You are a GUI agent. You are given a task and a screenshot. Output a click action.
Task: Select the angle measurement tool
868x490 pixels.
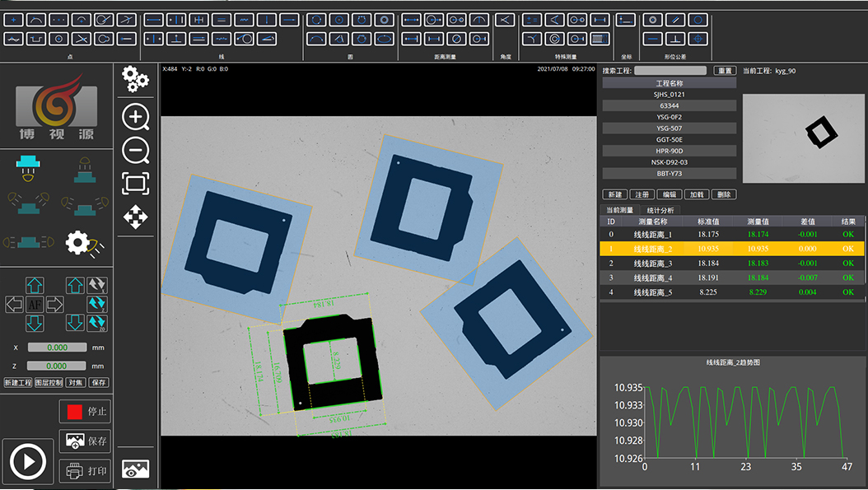click(505, 19)
